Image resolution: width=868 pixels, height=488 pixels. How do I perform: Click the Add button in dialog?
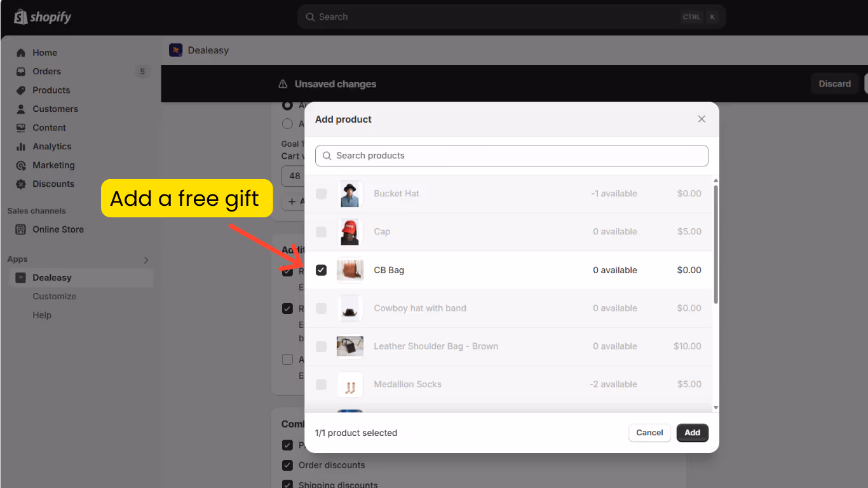pyautogui.click(x=693, y=433)
